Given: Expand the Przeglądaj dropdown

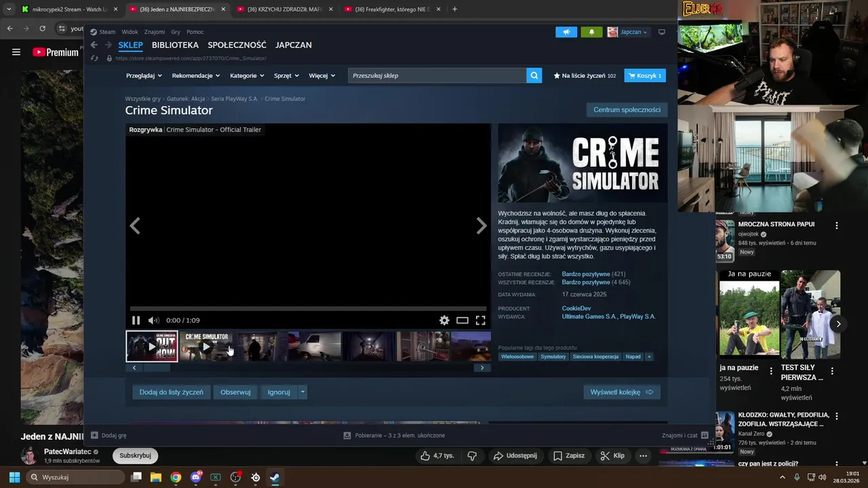Looking at the screenshot, I should [144, 76].
